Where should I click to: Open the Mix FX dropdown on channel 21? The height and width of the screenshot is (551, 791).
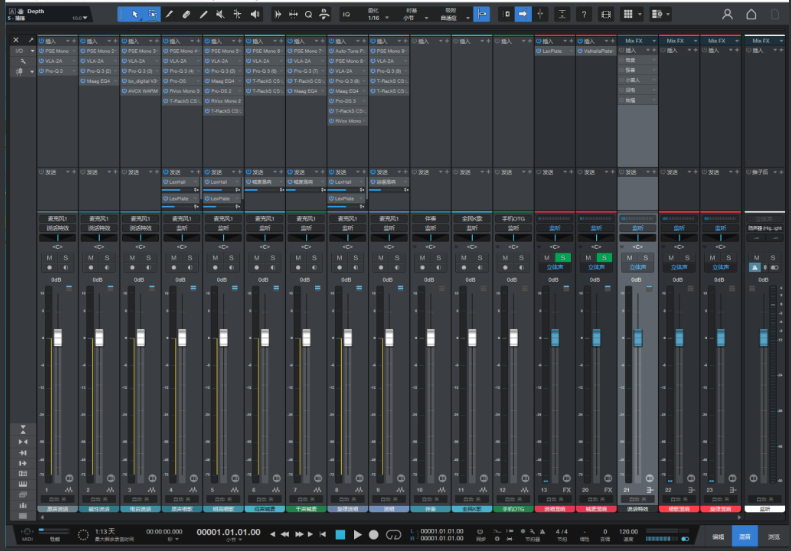pos(654,41)
